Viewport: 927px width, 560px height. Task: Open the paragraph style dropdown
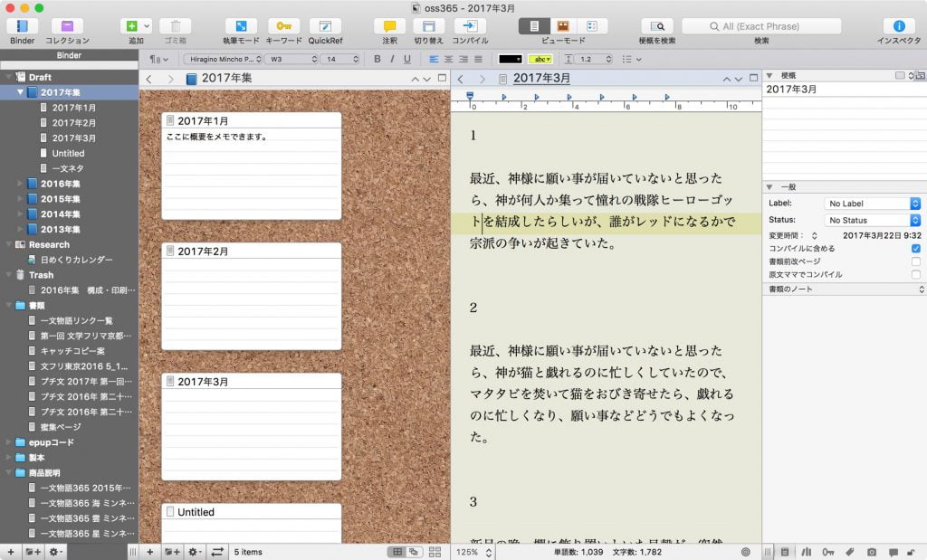pyautogui.click(x=158, y=59)
